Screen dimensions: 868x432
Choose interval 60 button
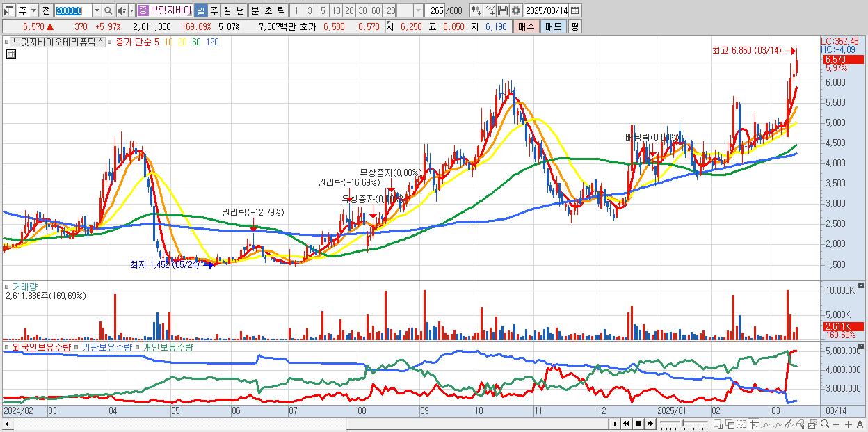(x=376, y=11)
